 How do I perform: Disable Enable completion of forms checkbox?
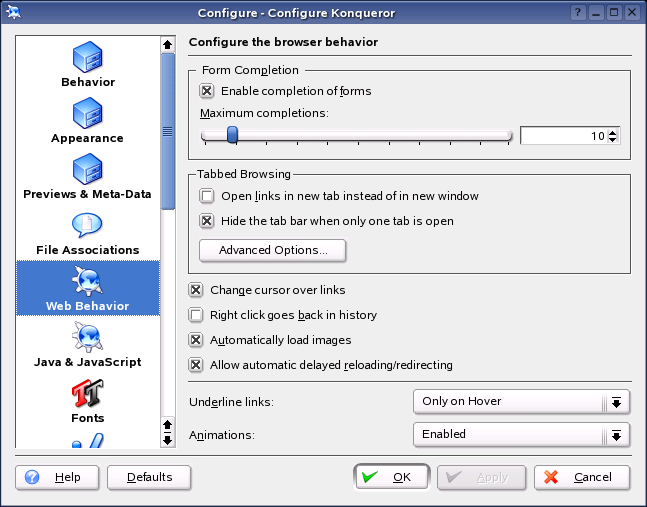coord(207,91)
